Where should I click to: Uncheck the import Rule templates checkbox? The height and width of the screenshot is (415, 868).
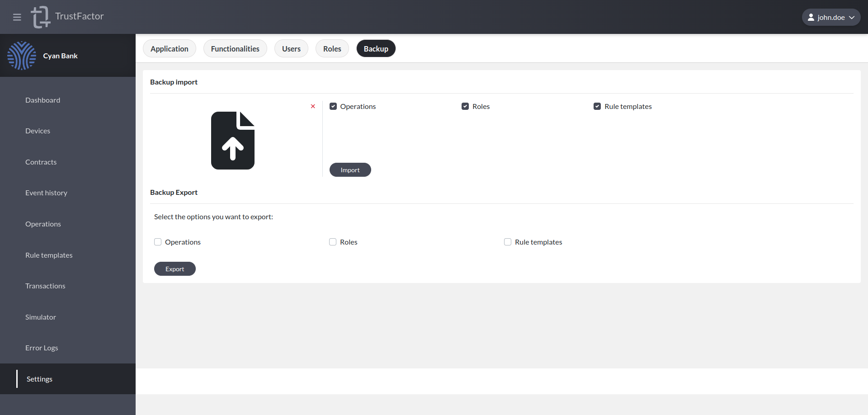[x=597, y=106]
